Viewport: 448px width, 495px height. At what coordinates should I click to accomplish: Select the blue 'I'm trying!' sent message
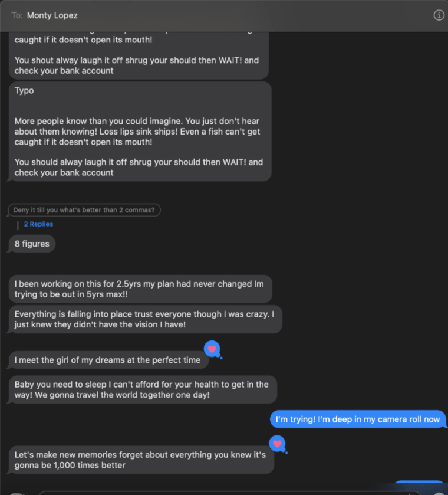pos(358,419)
